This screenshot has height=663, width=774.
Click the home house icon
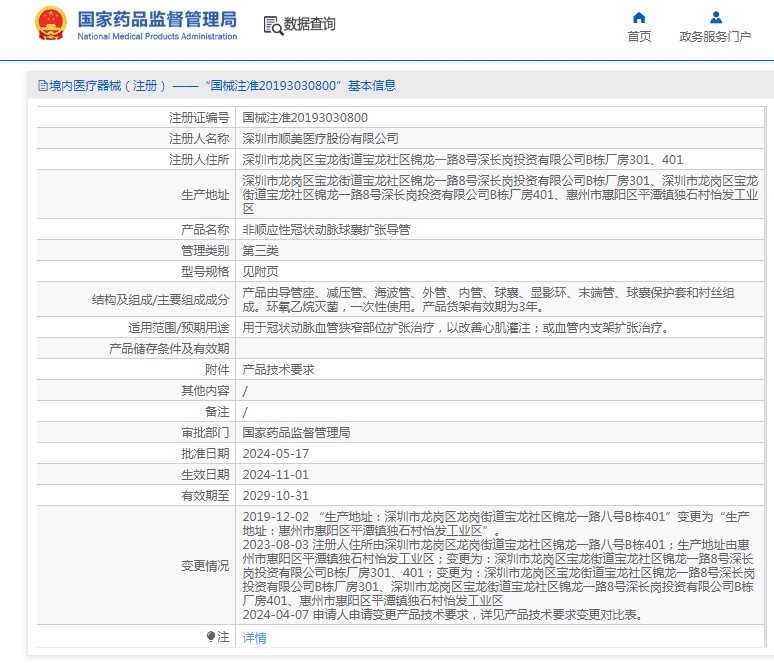(639, 18)
